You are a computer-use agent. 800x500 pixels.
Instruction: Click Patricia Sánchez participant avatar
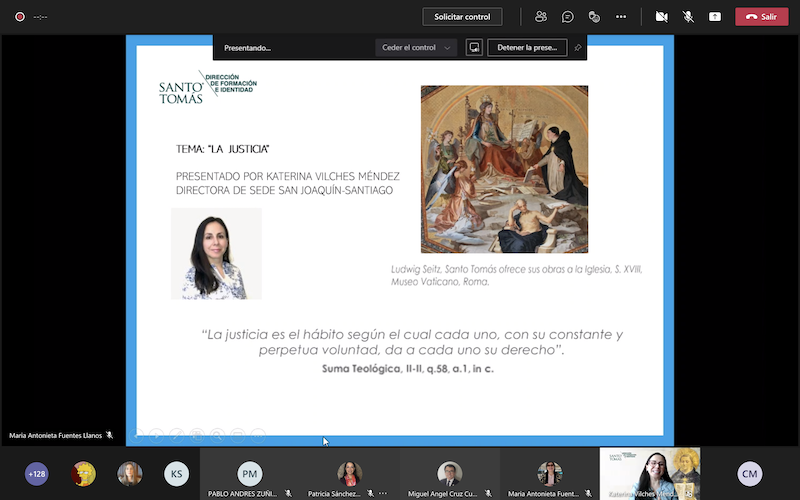349,474
